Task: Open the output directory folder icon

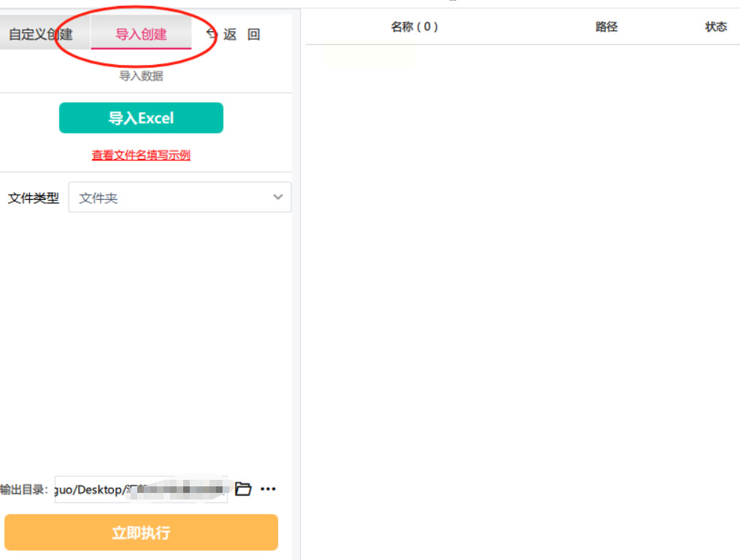Action: 243,489
